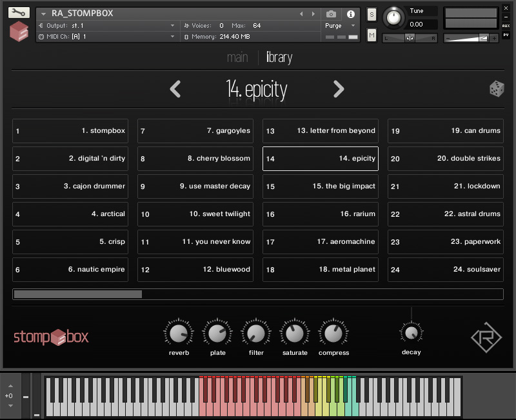
Task: Load preset 24. soulsaver
Action: point(446,270)
